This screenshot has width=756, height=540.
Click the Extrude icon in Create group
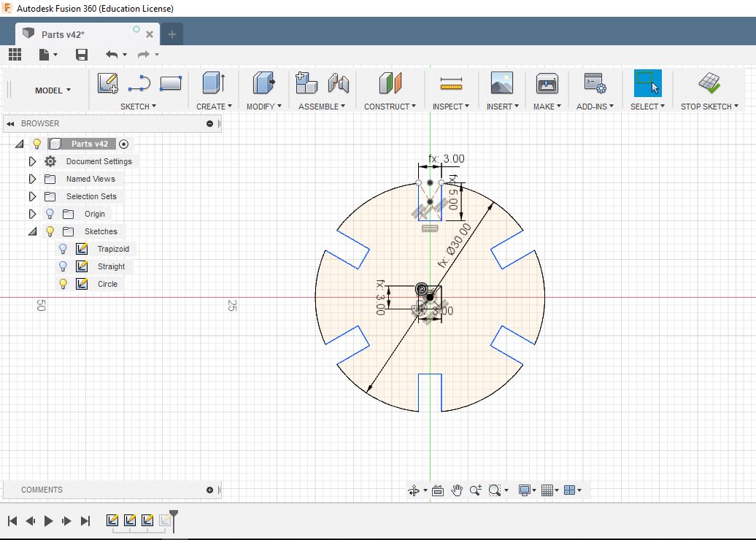tap(212, 83)
